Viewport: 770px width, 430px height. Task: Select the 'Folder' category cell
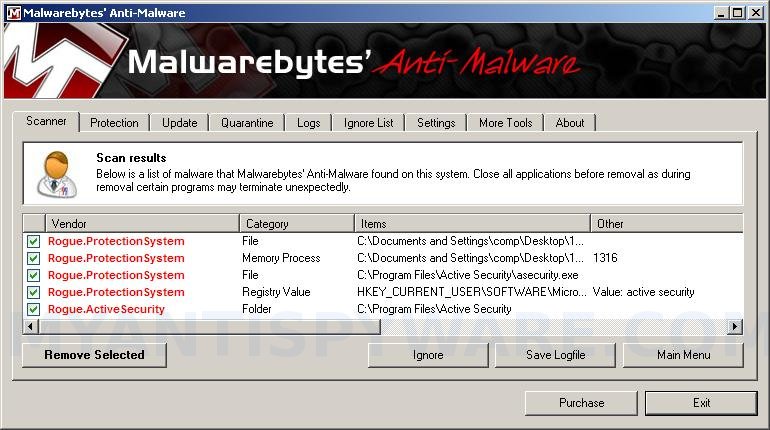click(256, 309)
